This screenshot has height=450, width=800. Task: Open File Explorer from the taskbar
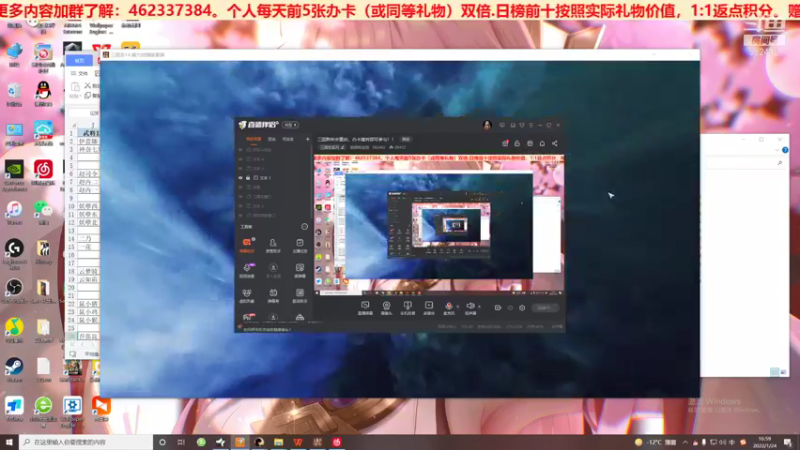279,442
